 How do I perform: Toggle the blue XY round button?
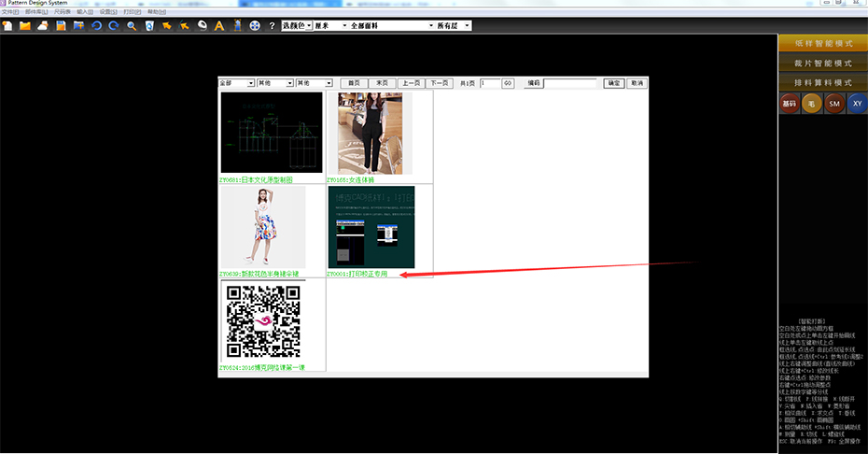(x=857, y=105)
